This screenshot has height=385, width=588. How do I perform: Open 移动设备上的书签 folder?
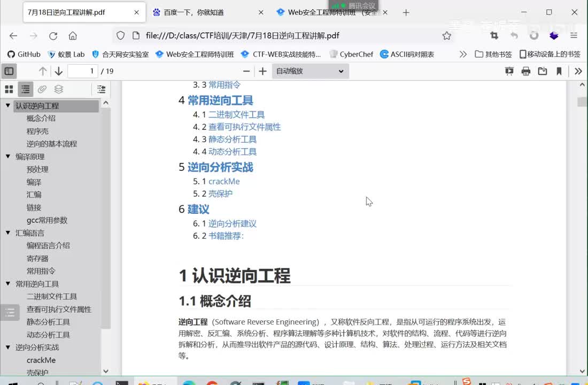point(550,55)
